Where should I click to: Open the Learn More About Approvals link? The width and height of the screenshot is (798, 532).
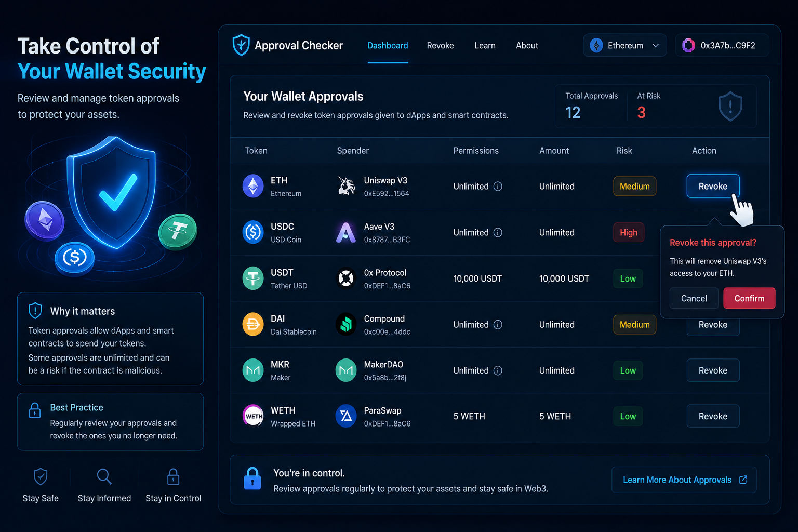(684, 480)
